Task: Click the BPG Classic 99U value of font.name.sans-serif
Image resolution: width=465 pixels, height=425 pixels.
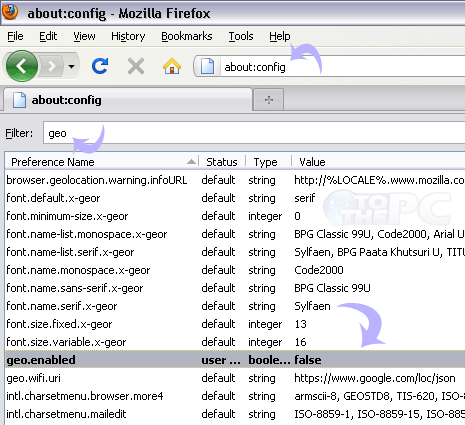Action: tap(332, 288)
